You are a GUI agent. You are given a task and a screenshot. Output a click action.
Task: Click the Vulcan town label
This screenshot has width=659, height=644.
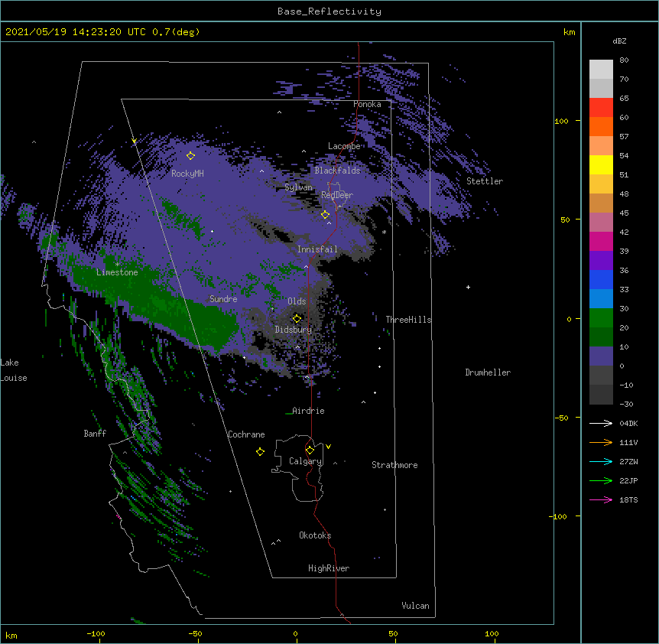point(415,606)
